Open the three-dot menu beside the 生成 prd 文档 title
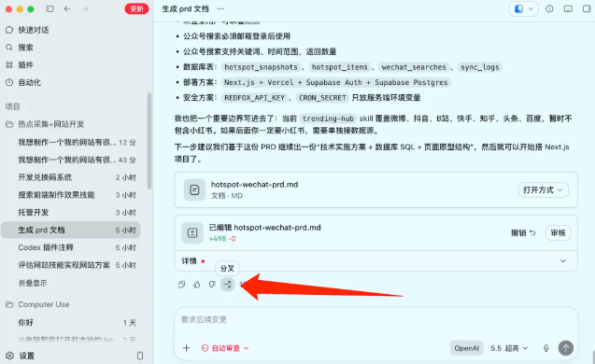The height and width of the screenshot is (364, 595). 220,8
